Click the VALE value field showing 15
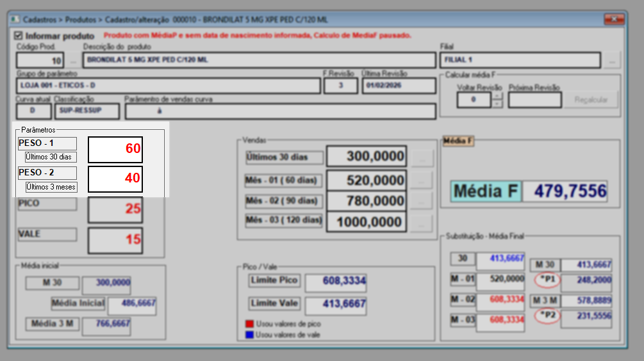644x361 pixels. click(x=115, y=240)
